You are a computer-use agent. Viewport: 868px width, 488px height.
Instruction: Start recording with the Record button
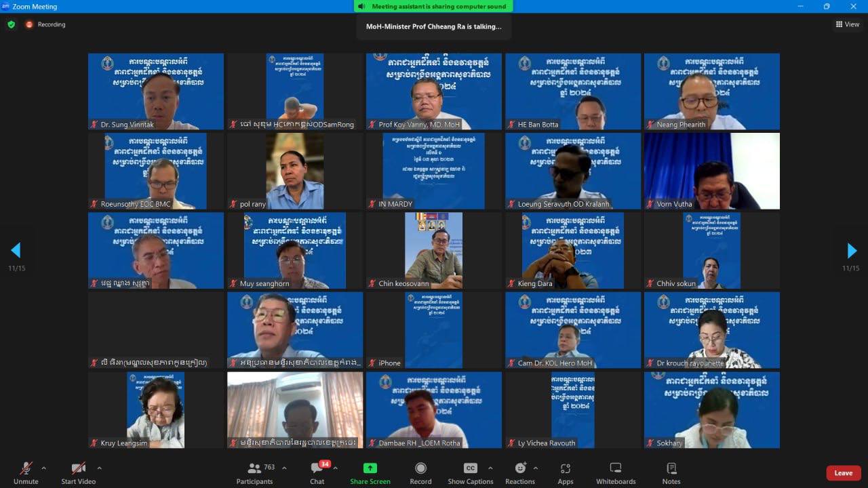420,468
